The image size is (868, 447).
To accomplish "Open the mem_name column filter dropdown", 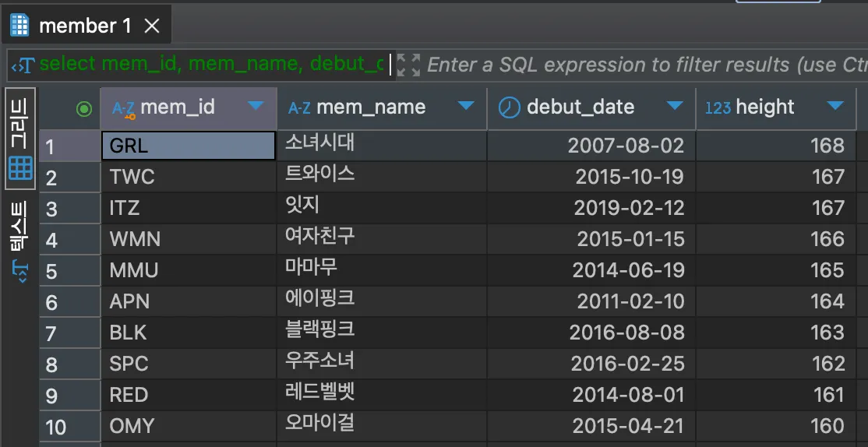I will click(x=466, y=106).
